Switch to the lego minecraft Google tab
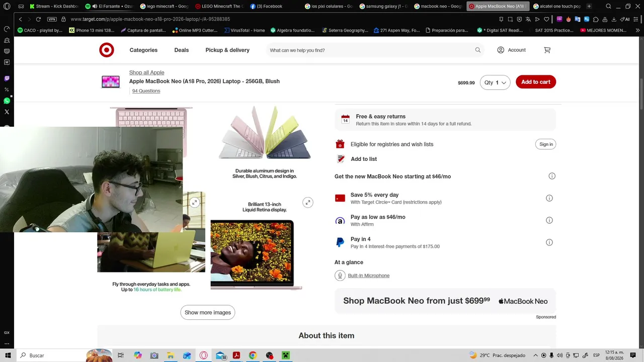 click(x=165, y=6)
